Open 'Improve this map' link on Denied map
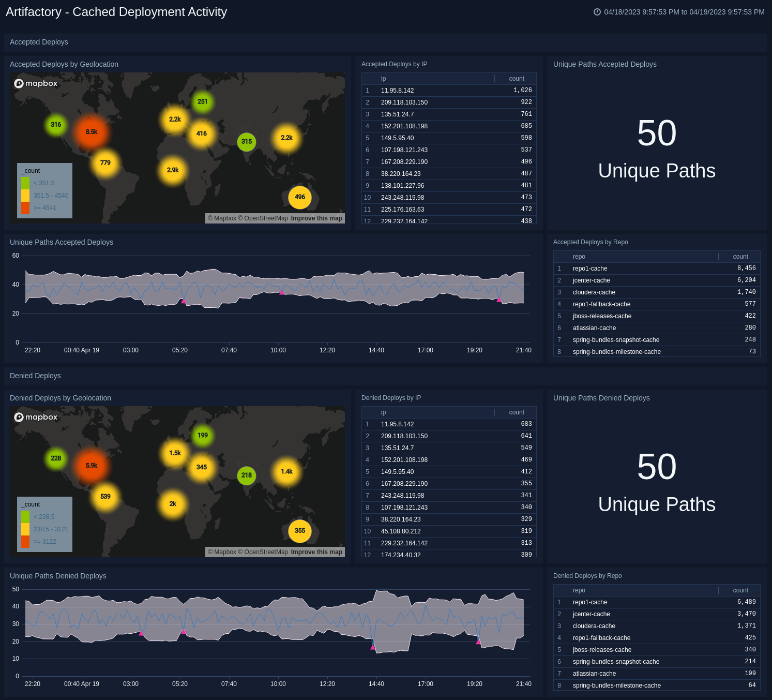Screen dimensions: 772x700 click(x=316, y=552)
